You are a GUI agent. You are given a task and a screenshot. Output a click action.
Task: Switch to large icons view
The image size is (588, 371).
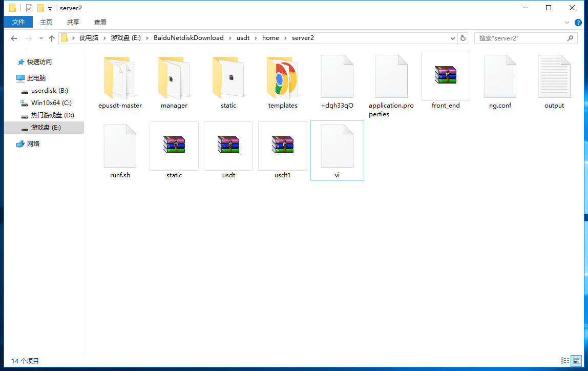tap(576, 361)
